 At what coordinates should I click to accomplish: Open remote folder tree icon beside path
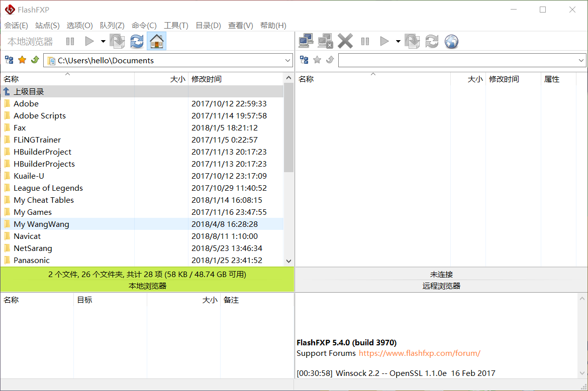tap(304, 60)
